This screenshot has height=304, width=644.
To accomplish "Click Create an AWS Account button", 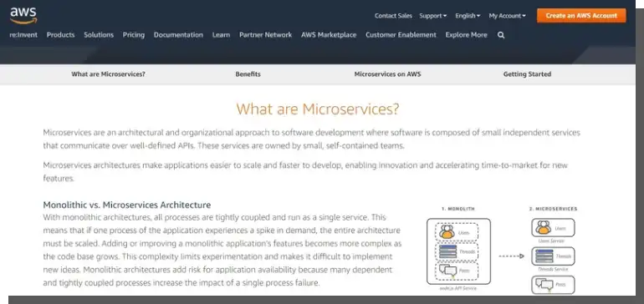I will pos(581,16).
